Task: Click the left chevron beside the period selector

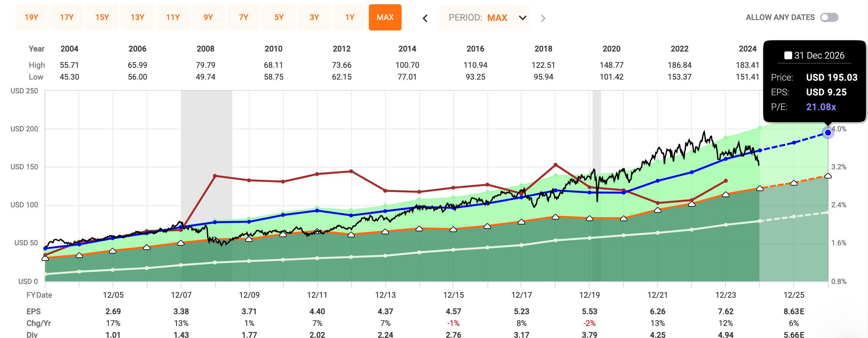Action: [x=425, y=18]
